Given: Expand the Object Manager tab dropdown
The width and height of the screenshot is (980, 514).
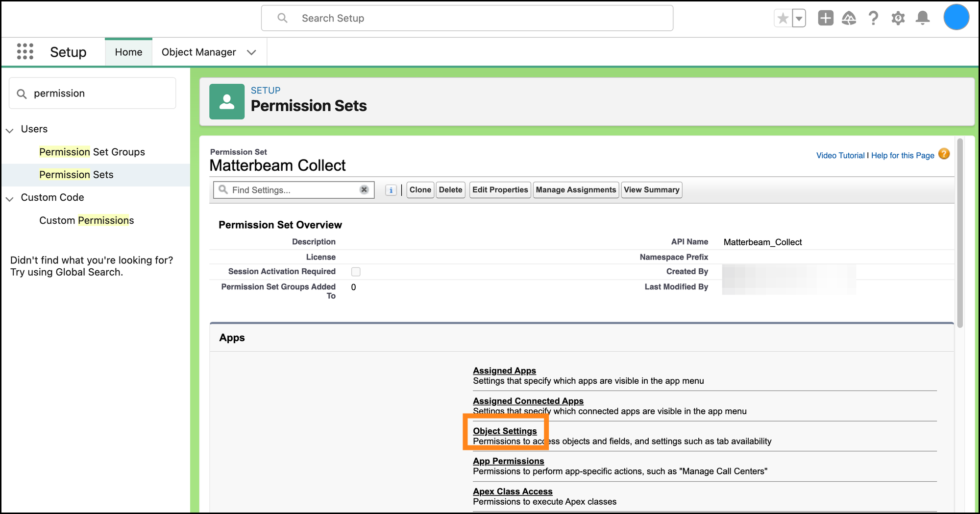Looking at the screenshot, I should 251,52.
